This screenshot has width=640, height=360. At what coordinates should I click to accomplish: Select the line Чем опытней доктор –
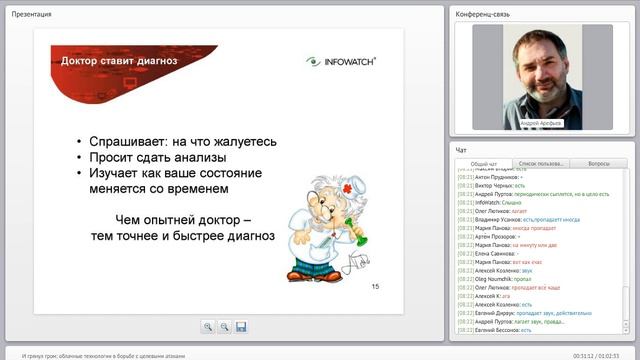point(183,220)
